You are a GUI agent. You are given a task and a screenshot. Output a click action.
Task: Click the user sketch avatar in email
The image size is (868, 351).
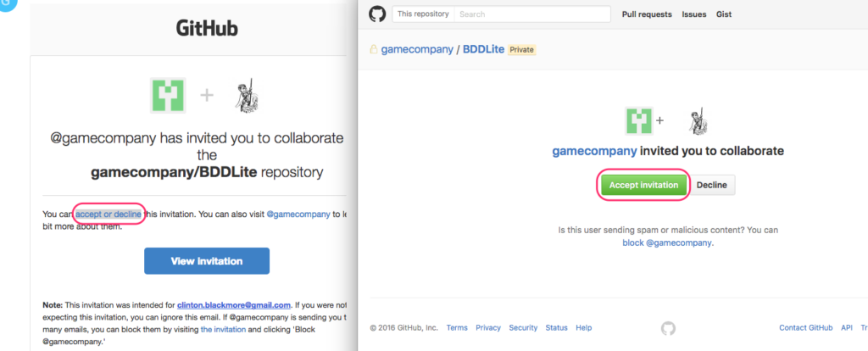(247, 95)
